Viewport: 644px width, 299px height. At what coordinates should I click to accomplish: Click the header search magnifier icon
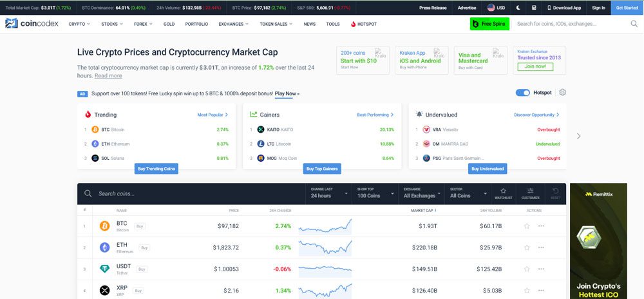634,24
